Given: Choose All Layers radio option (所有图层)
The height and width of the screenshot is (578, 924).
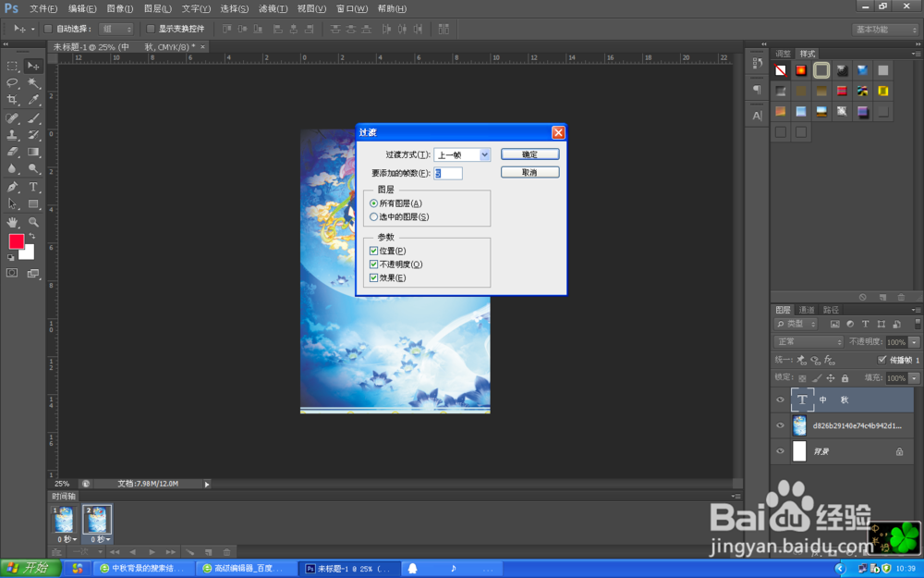Looking at the screenshot, I should 373,203.
